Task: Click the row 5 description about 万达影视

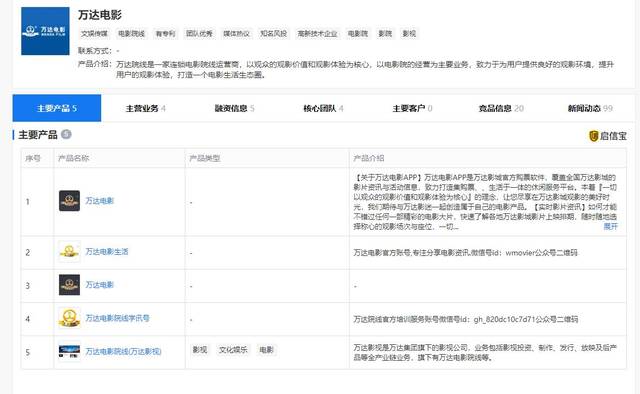Action: (x=485, y=352)
